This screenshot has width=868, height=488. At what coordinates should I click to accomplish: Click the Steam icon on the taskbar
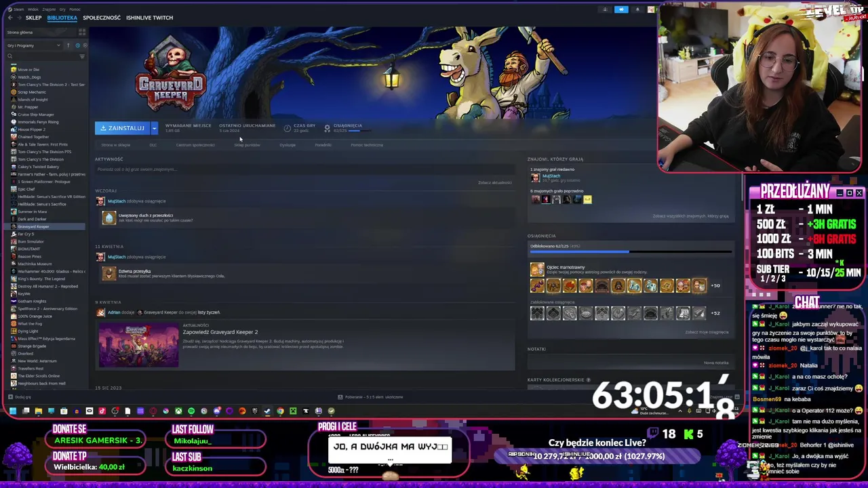pyautogui.click(x=267, y=411)
